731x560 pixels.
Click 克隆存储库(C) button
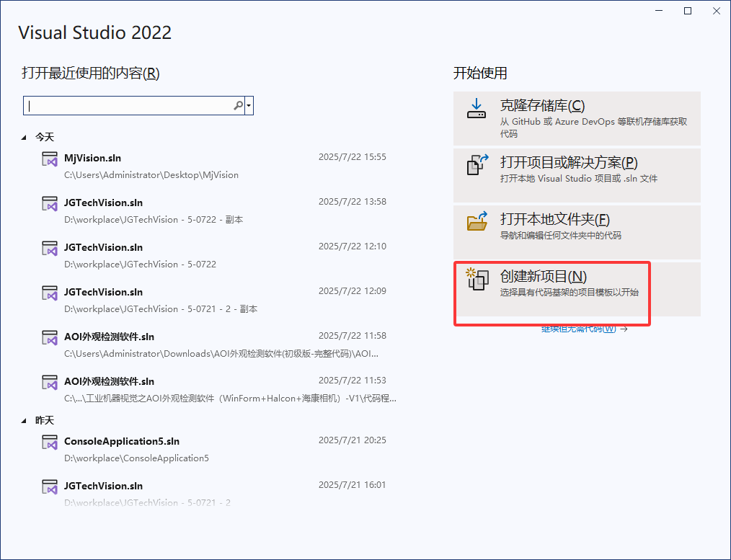[577, 118]
